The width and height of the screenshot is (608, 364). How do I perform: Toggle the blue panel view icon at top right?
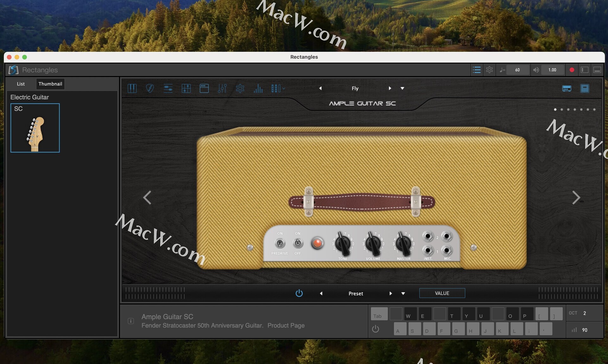pyautogui.click(x=585, y=88)
